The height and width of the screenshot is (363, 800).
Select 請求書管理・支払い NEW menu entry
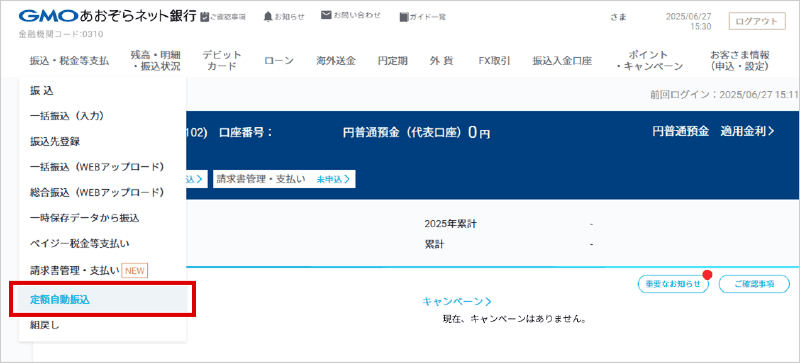coord(103,270)
